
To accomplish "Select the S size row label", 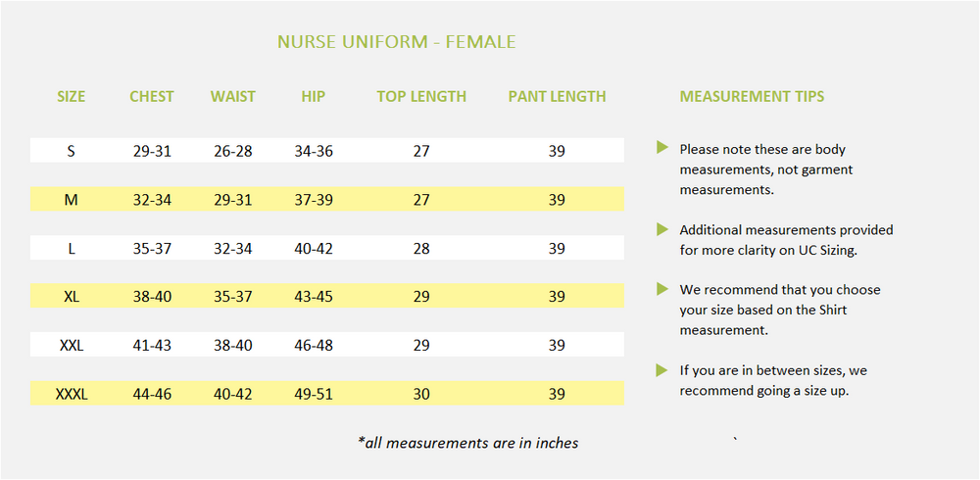I will [x=72, y=151].
